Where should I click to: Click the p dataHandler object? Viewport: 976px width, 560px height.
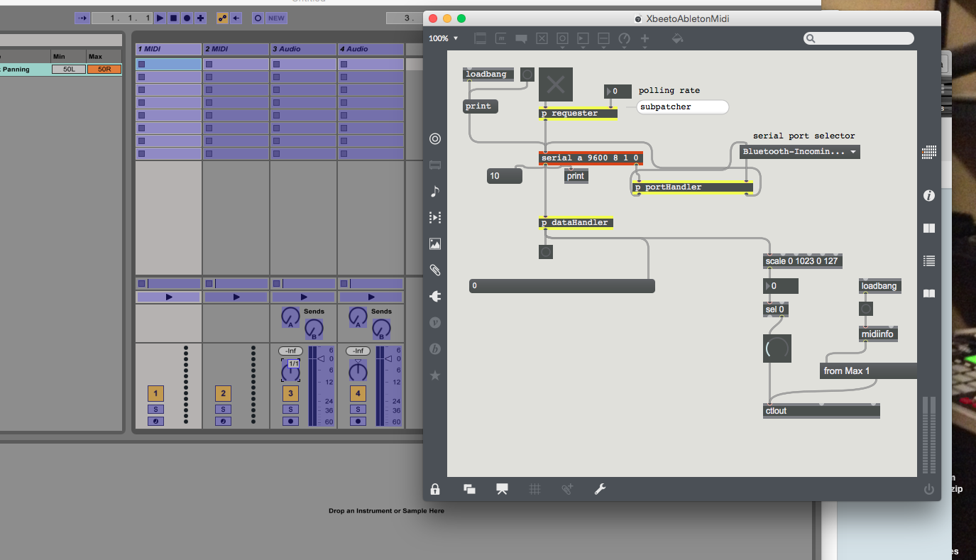click(576, 223)
